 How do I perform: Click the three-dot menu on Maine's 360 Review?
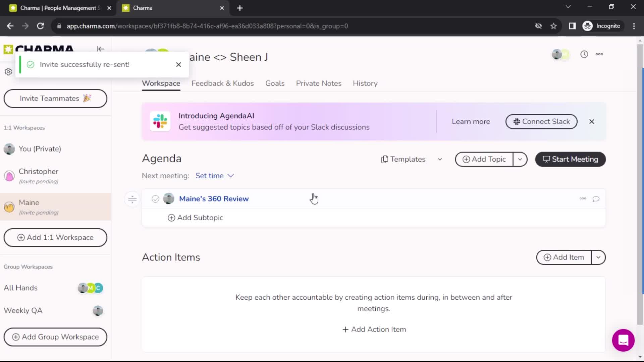tap(583, 198)
